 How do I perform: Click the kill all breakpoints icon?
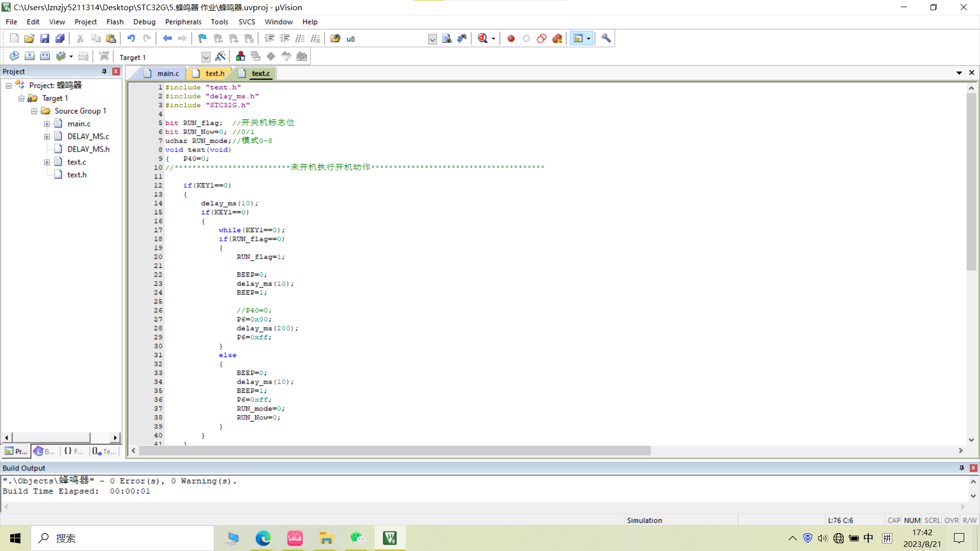[557, 38]
